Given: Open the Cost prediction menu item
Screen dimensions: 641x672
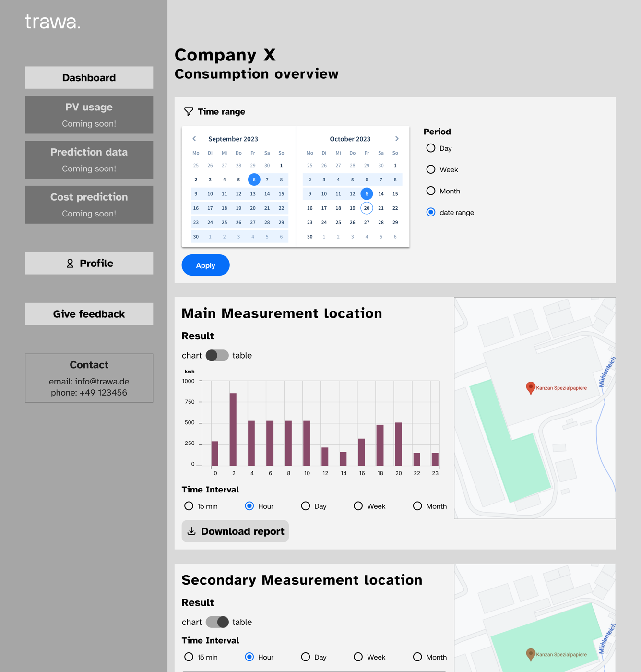Looking at the screenshot, I should 89,204.
